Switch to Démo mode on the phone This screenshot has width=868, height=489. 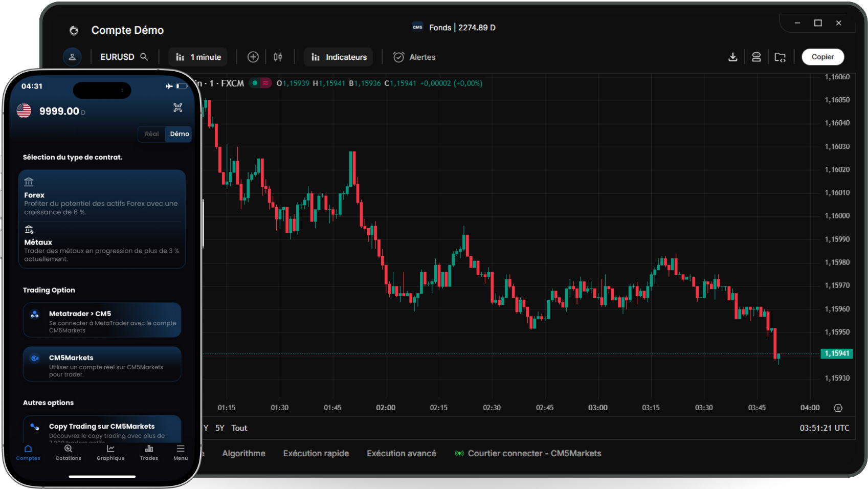(179, 134)
